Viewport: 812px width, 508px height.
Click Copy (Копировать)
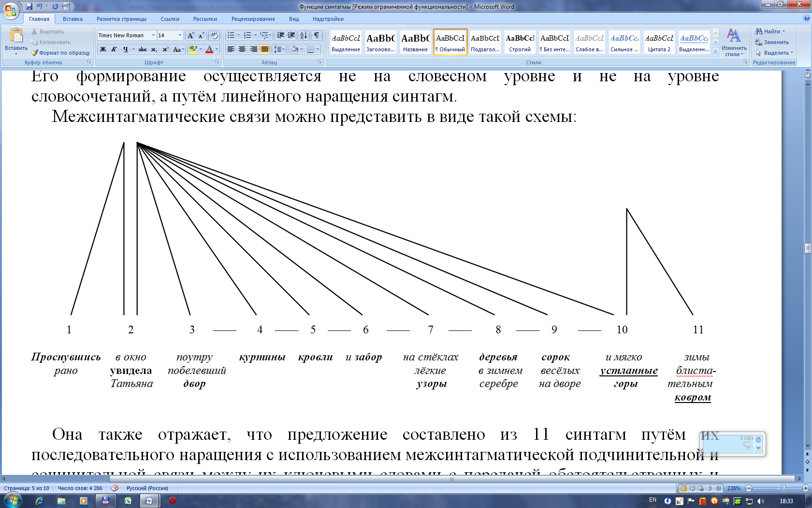pos(50,42)
